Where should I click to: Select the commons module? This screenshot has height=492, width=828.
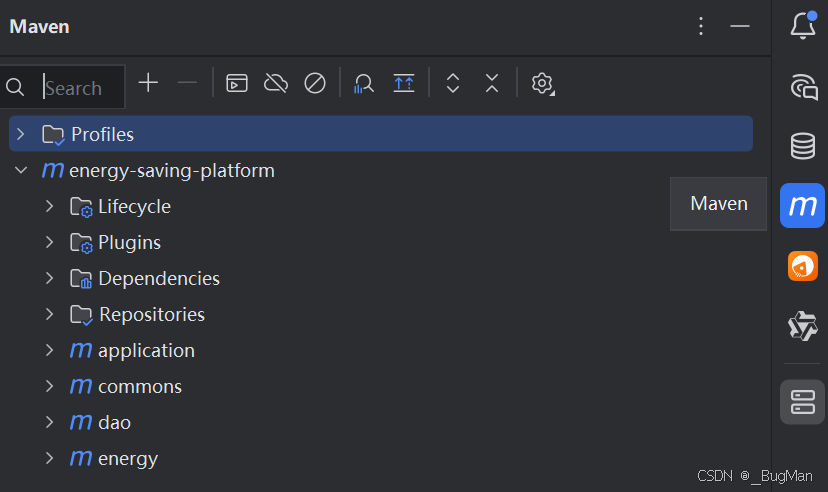click(x=140, y=387)
